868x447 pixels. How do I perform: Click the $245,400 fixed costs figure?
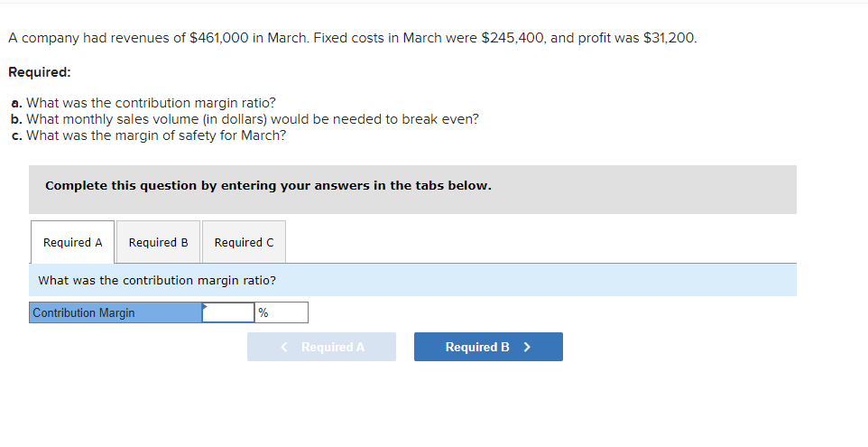512,39
